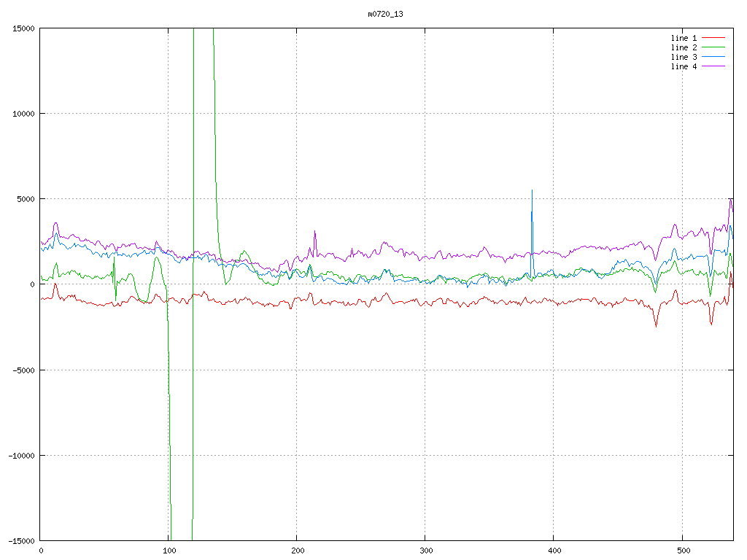Select the 'line 3' legend label
The width and height of the screenshot is (747, 560).
(x=684, y=57)
